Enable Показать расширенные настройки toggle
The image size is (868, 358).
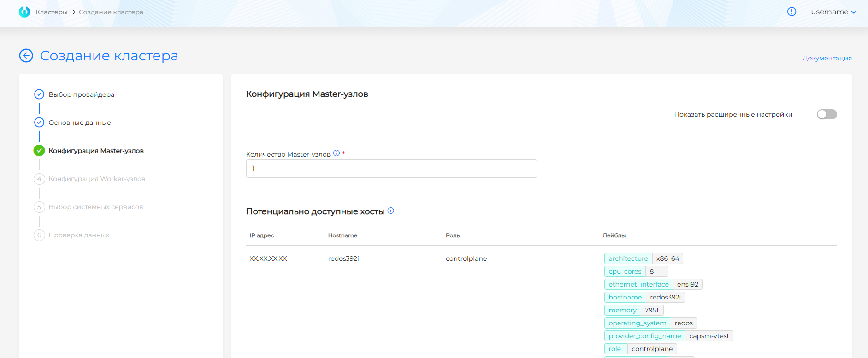pos(827,114)
